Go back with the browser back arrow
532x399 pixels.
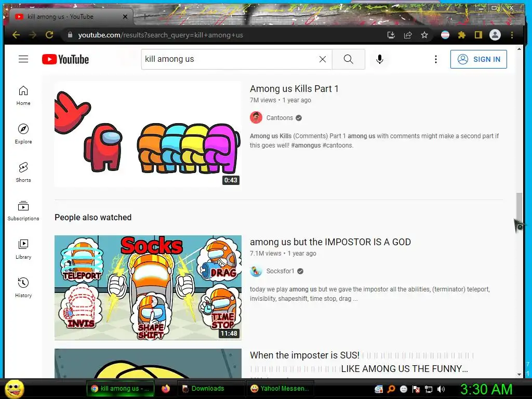[16, 35]
